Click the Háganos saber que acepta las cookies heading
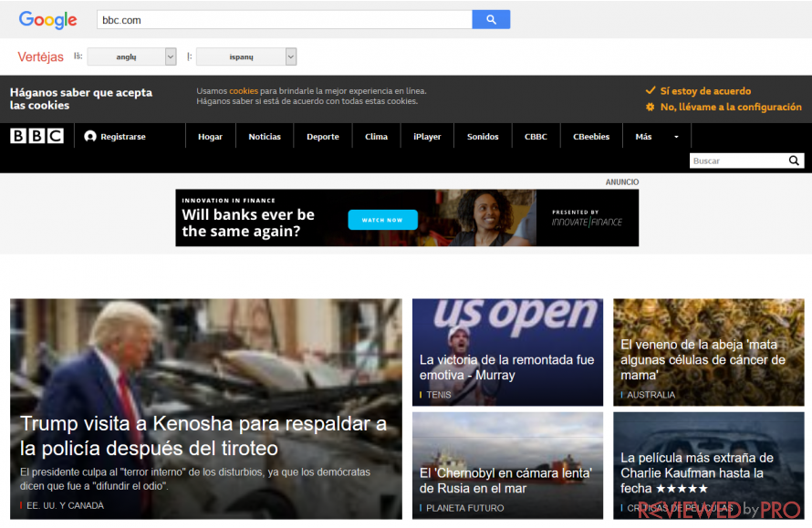The image size is (812, 528). tap(81, 98)
